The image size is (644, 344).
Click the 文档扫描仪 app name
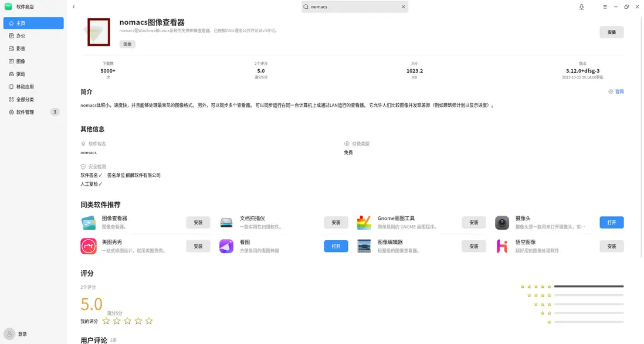(x=252, y=219)
